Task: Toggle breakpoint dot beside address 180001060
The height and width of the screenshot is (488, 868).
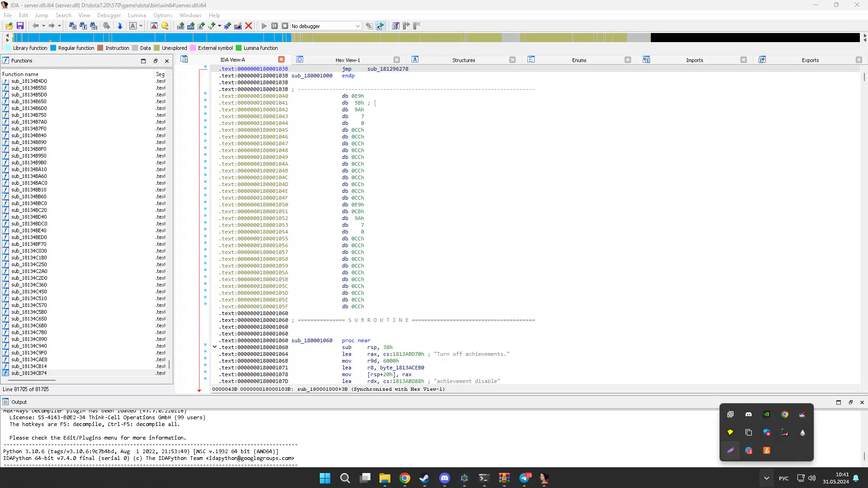Action: [x=205, y=345]
